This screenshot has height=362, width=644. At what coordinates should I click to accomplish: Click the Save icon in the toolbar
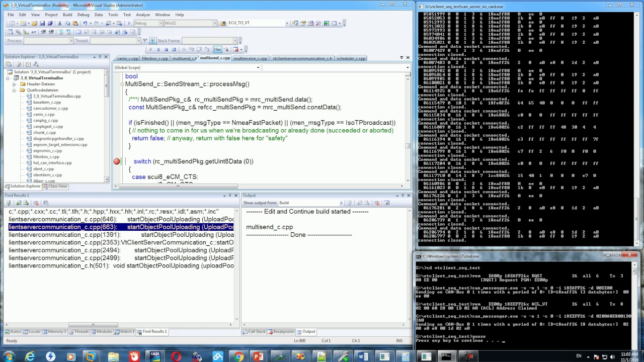click(x=42, y=23)
